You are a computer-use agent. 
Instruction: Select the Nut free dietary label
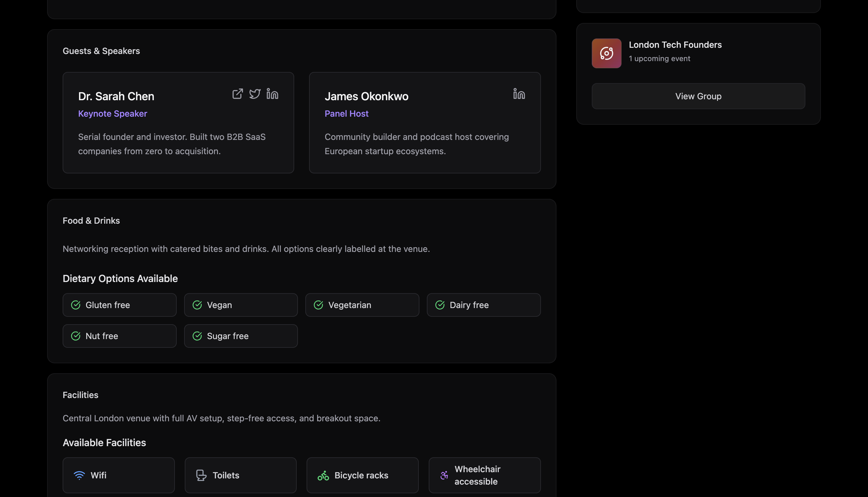pyautogui.click(x=102, y=336)
